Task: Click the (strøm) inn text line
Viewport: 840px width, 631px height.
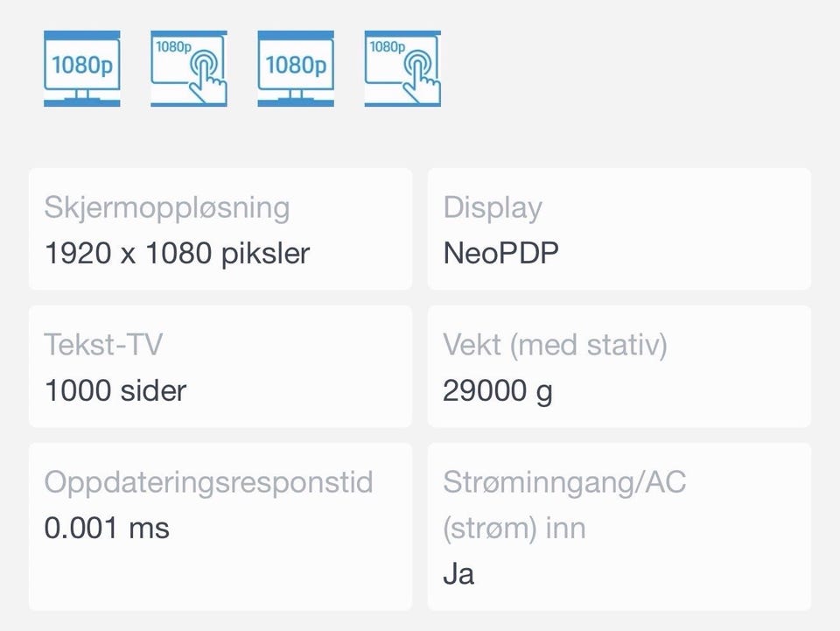Action: click(514, 529)
